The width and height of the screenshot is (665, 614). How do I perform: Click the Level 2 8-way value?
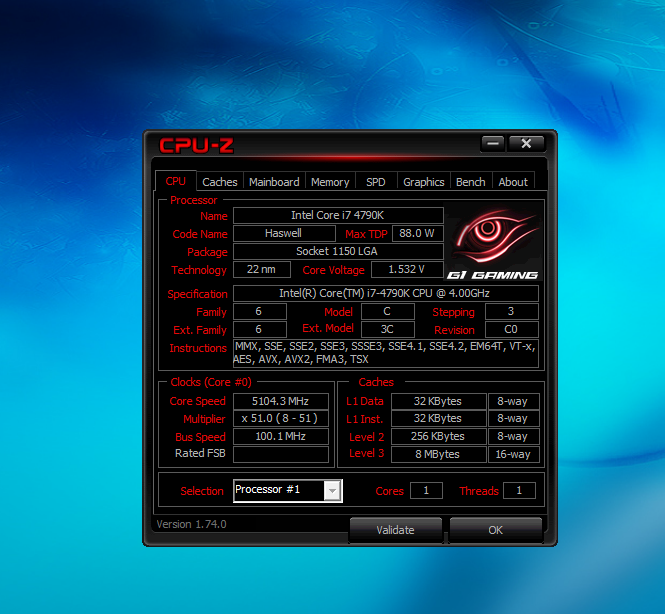click(x=514, y=436)
